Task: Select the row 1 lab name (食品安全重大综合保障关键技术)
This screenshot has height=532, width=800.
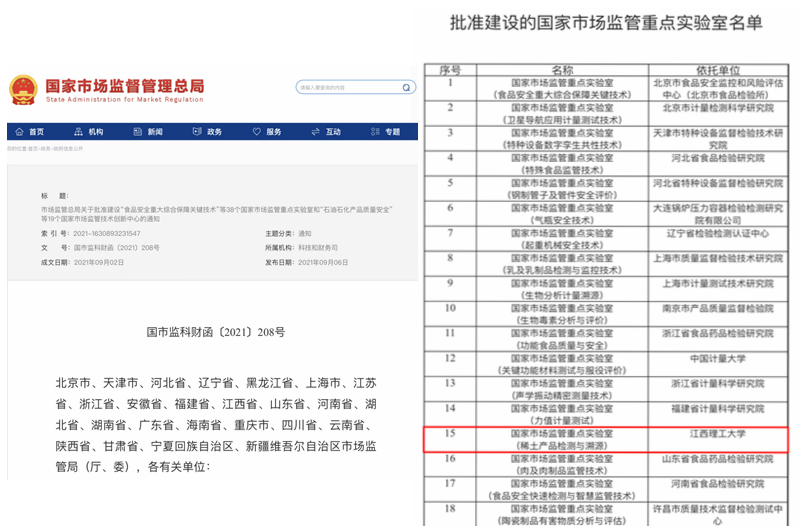Action: click(562, 89)
